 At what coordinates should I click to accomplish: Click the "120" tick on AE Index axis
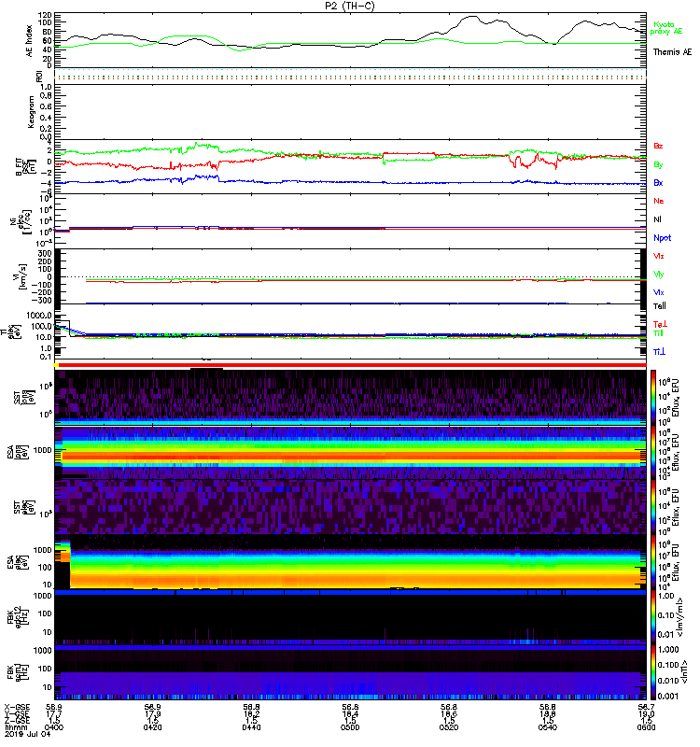[46, 16]
